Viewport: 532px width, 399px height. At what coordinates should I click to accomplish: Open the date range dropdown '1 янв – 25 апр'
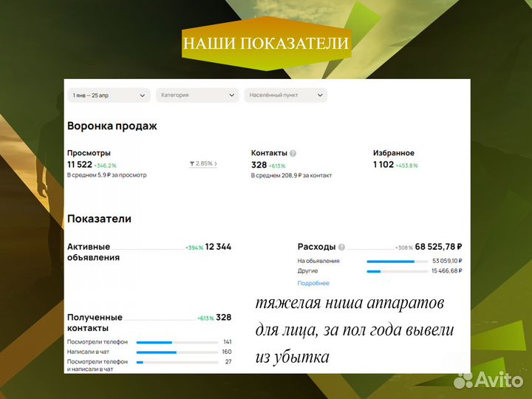109,95
